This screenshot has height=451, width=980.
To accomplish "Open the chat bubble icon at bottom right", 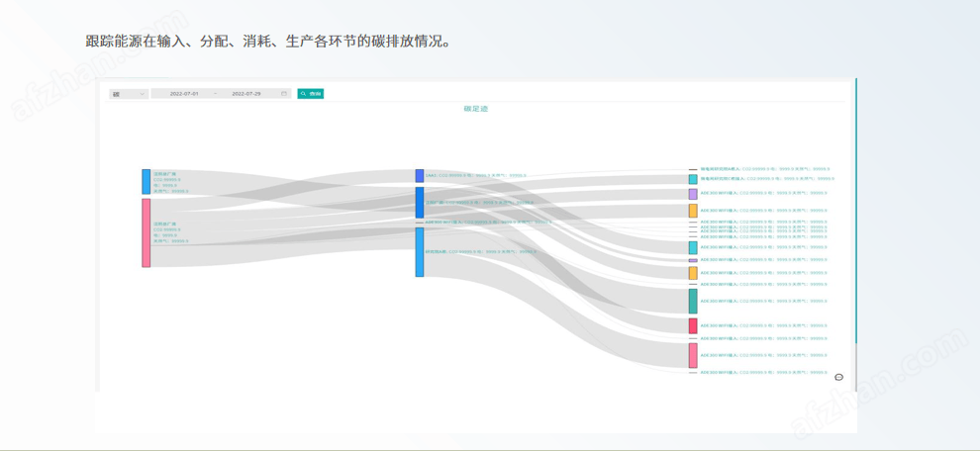I will click(838, 377).
